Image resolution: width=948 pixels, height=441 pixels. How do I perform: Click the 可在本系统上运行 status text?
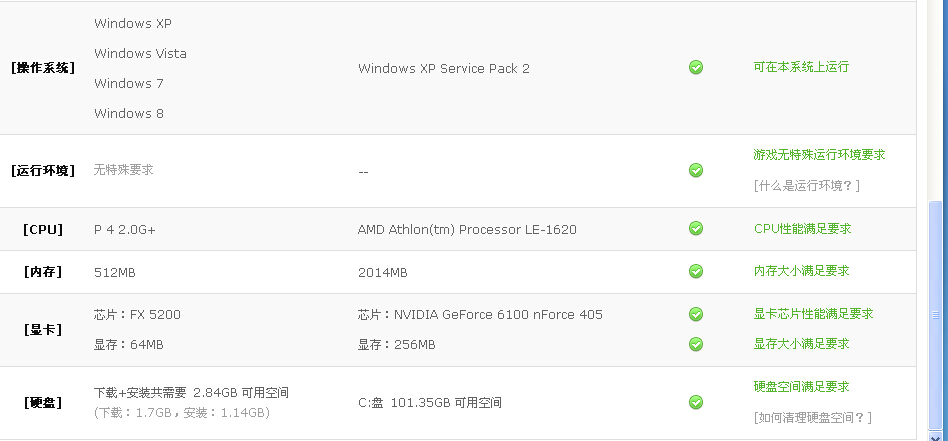tap(801, 67)
